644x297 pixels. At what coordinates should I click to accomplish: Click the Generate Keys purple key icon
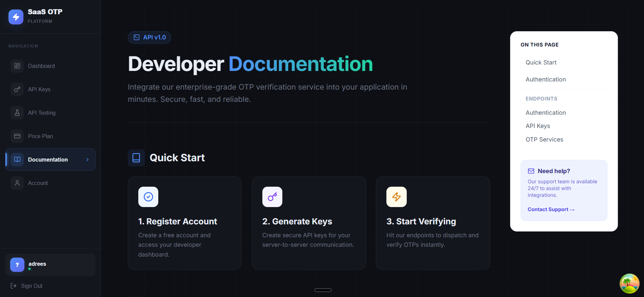click(x=273, y=197)
